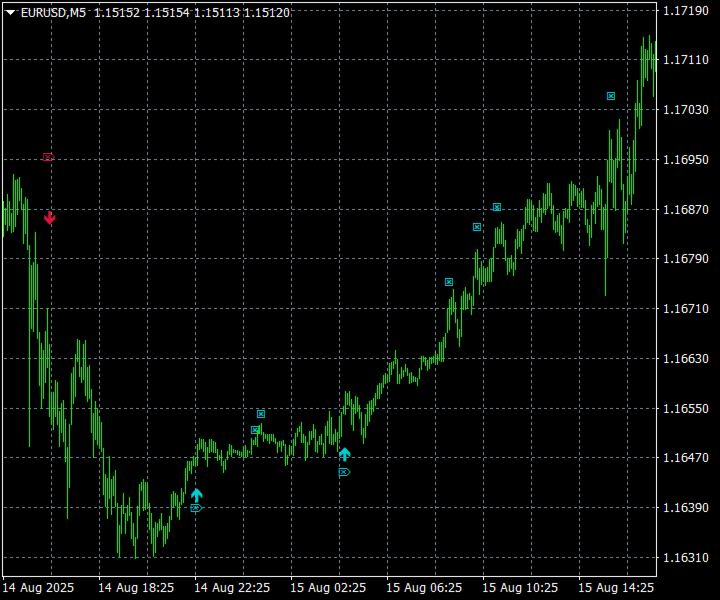Open the chart menu triangle beside EURUSD,M5
Viewport: 720px width, 600px height.
pyautogui.click(x=10, y=13)
